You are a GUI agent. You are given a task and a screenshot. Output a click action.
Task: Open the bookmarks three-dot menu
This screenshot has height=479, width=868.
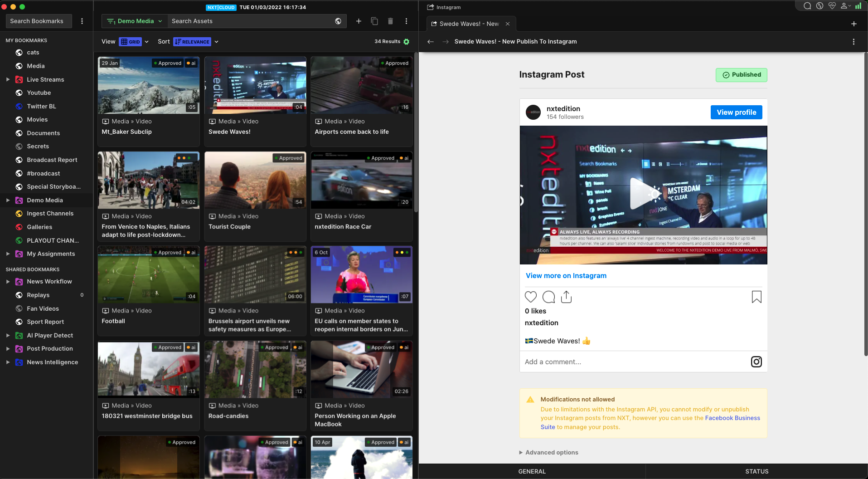pos(82,21)
